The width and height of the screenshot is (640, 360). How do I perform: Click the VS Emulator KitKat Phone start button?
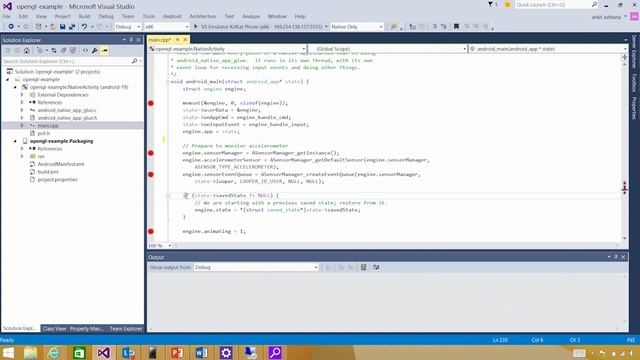(260, 27)
